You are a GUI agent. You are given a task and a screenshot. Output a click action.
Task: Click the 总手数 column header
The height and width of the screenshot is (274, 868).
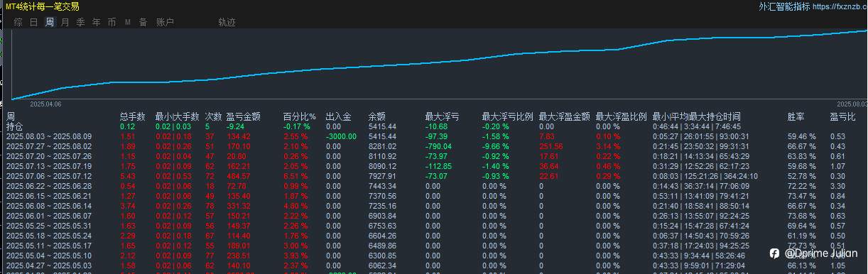pyautogui.click(x=133, y=116)
